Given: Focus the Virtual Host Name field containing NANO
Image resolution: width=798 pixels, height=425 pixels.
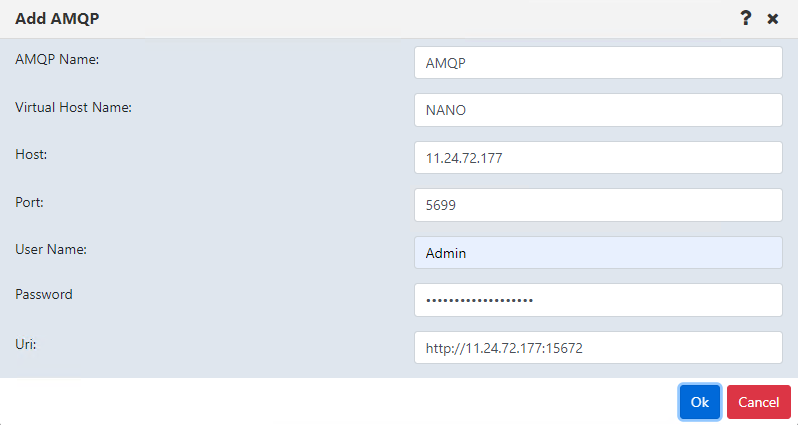Looking at the screenshot, I should (x=598, y=110).
